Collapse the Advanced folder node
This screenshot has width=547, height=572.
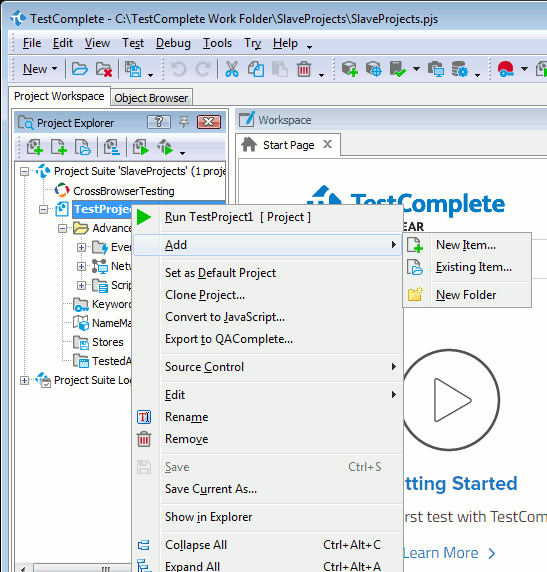pyautogui.click(x=62, y=228)
